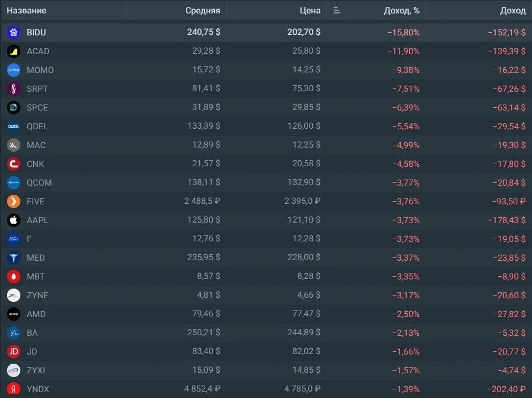Viewport: 532px width, 398px height.
Task: Click AAPL income value −178,43 $
Action: [507, 220]
